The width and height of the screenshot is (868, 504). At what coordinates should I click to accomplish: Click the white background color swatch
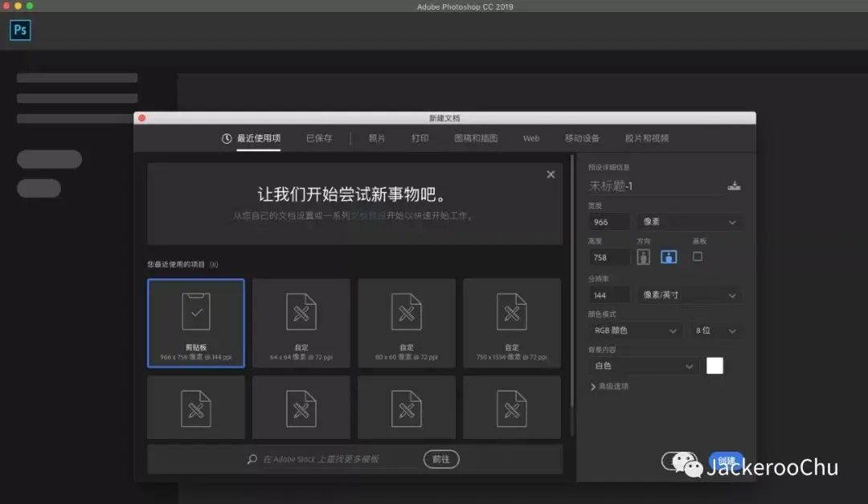[x=714, y=366]
